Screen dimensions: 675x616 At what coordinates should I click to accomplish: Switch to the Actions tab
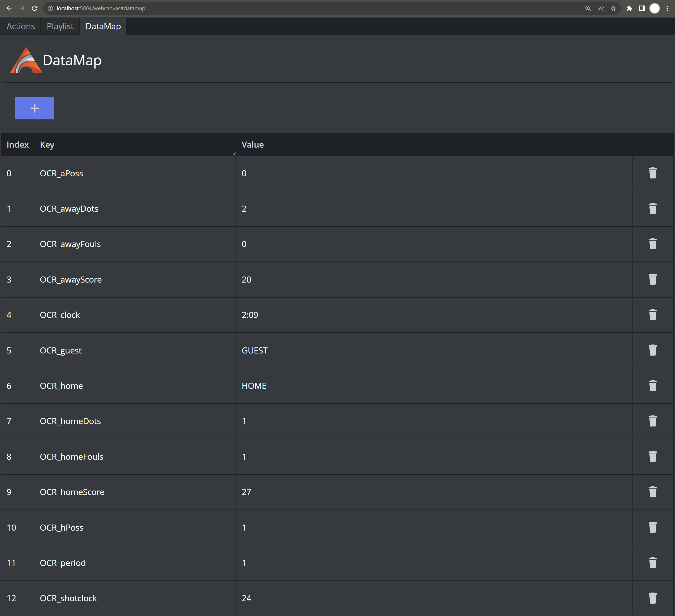20,26
